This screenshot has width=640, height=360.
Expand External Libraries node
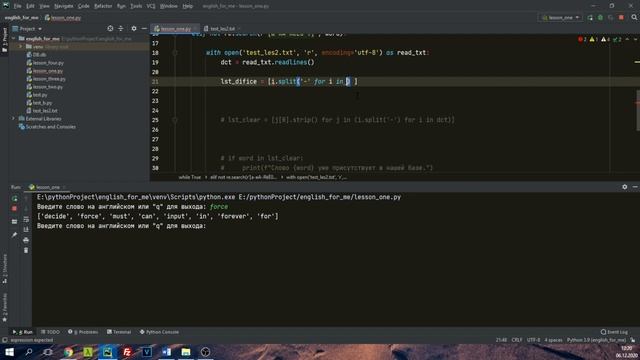(x=13, y=119)
